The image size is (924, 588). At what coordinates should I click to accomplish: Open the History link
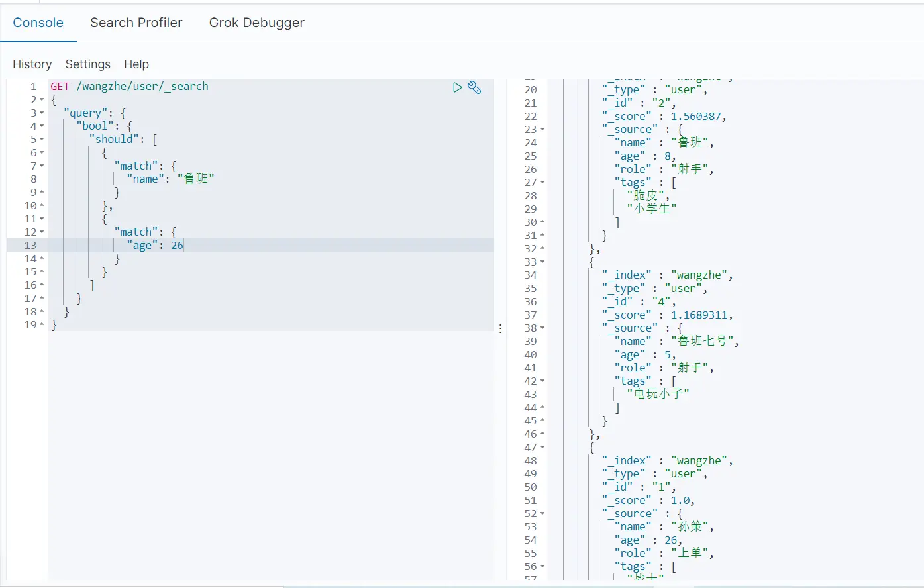click(x=32, y=64)
